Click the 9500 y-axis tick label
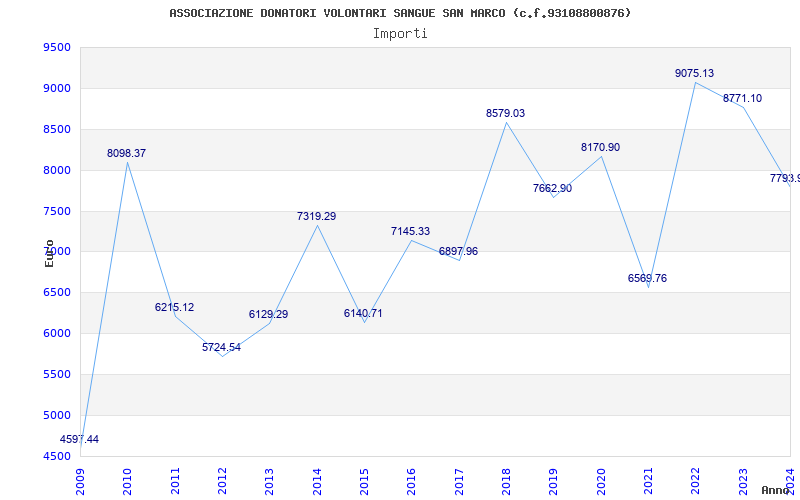 pyautogui.click(x=57, y=48)
